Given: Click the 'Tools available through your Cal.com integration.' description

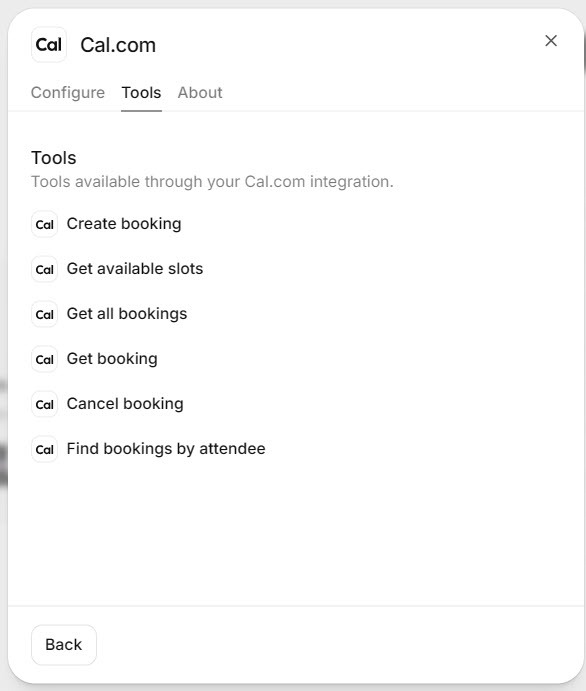Looking at the screenshot, I should point(212,182).
